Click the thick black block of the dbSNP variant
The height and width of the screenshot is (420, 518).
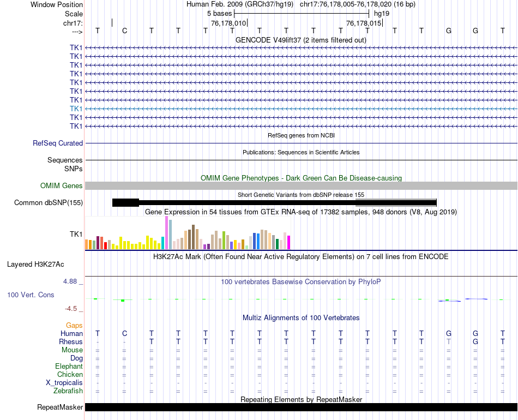tap(125, 202)
